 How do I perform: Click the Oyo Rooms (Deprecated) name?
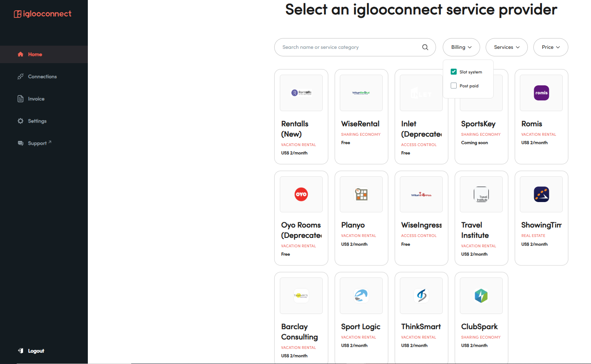click(x=301, y=230)
